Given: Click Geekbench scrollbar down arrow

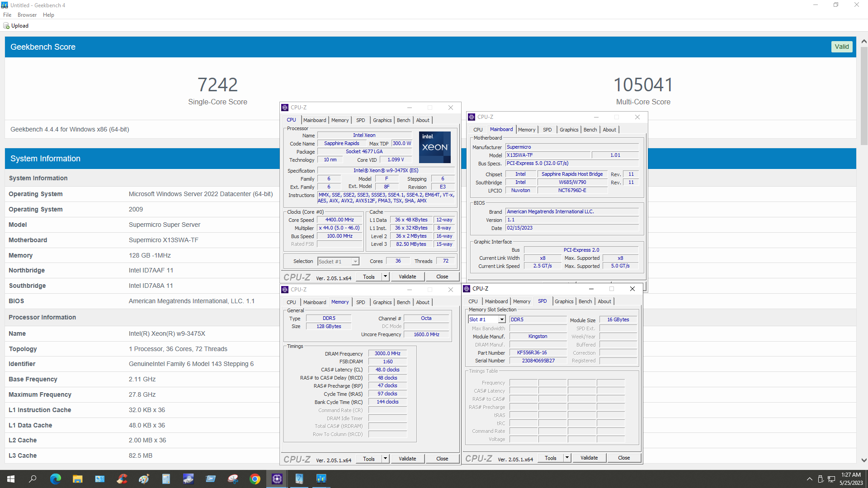Looking at the screenshot, I should pyautogui.click(x=864, y=460).
